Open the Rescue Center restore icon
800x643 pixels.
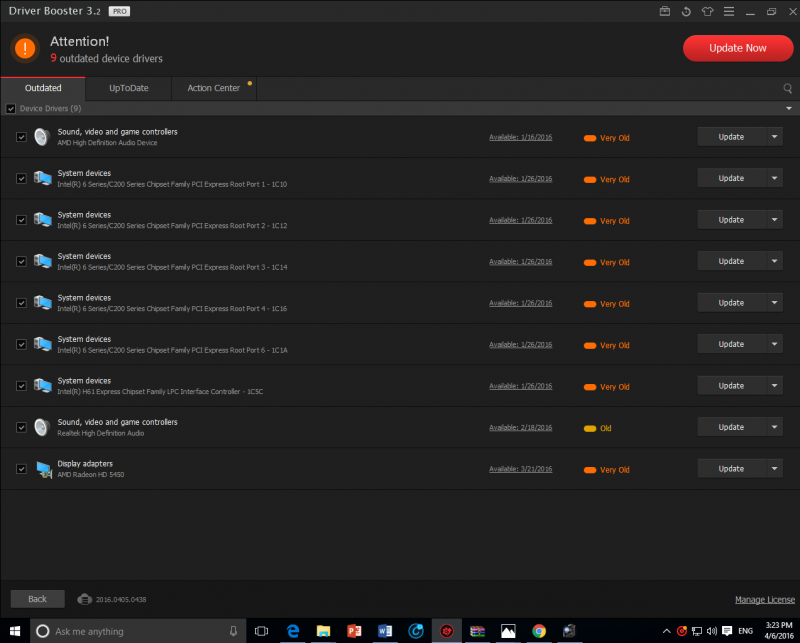(x=686, y=11)
